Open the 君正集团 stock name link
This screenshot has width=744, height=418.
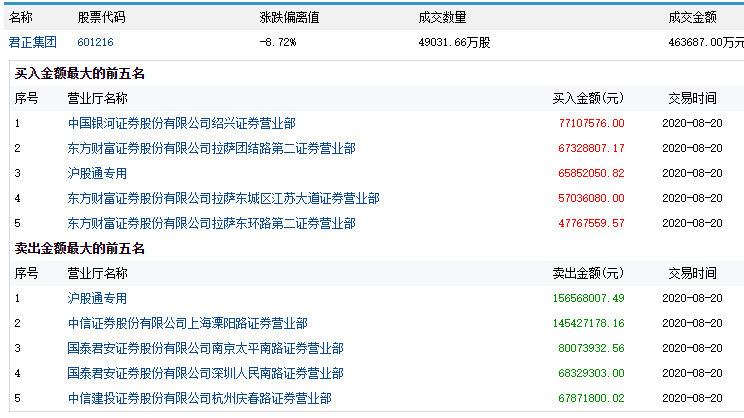point(33,42)
